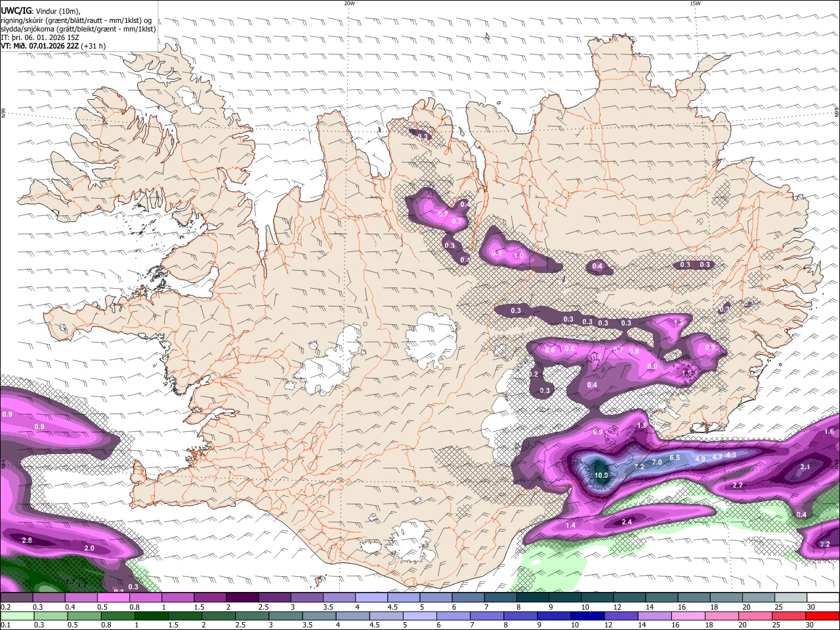Click the 1.8 precipitation value
This screenshot has height=630, width=840.
[x=642, y=425]
